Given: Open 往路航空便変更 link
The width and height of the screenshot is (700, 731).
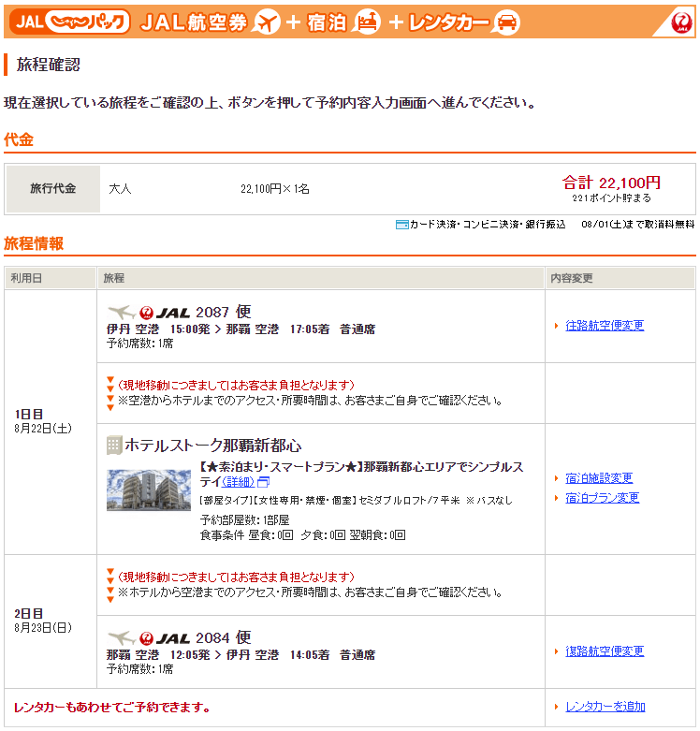Looking at the screenshot, I should click(605, 326).
